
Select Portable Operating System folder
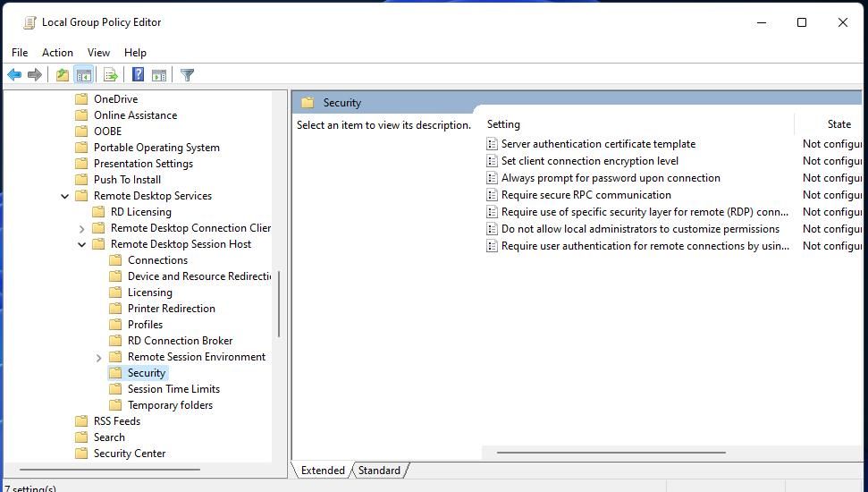click(x=156, y=148)
